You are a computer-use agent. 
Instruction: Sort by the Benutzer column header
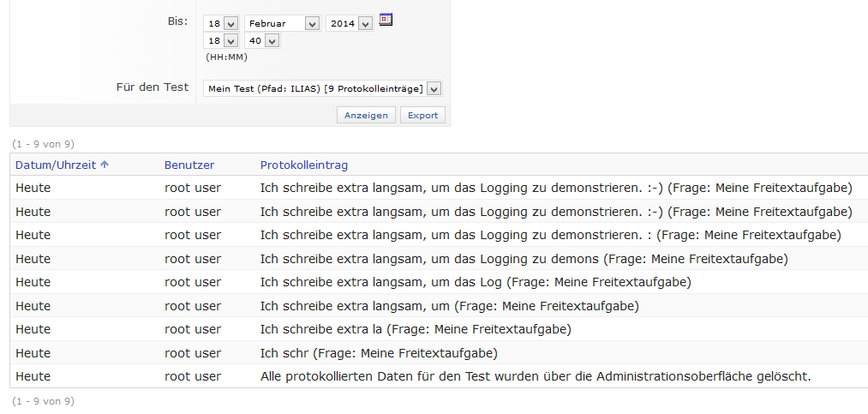(x=189, y=165)
